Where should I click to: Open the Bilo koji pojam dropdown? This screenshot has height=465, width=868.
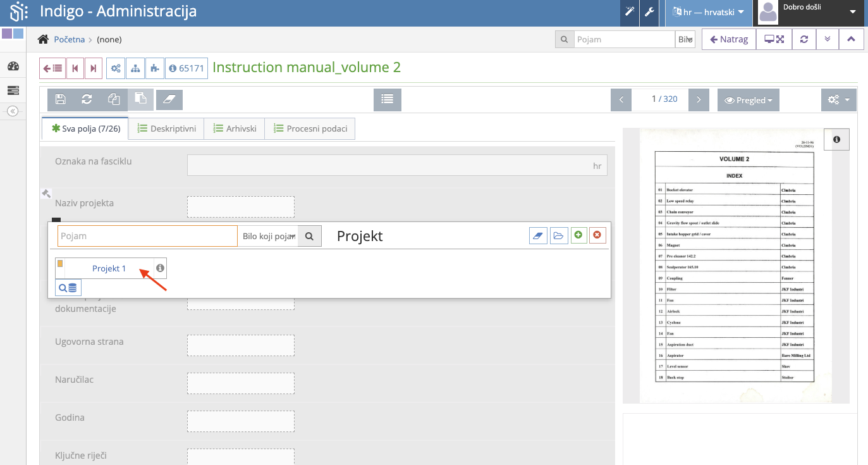click(268, 236)
